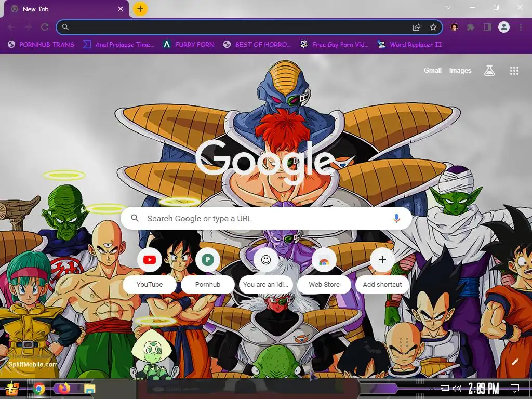This screenshot has width=532, height=399.
Task: Focus the Chrome address bar
Action: click(x=249, y=27)
